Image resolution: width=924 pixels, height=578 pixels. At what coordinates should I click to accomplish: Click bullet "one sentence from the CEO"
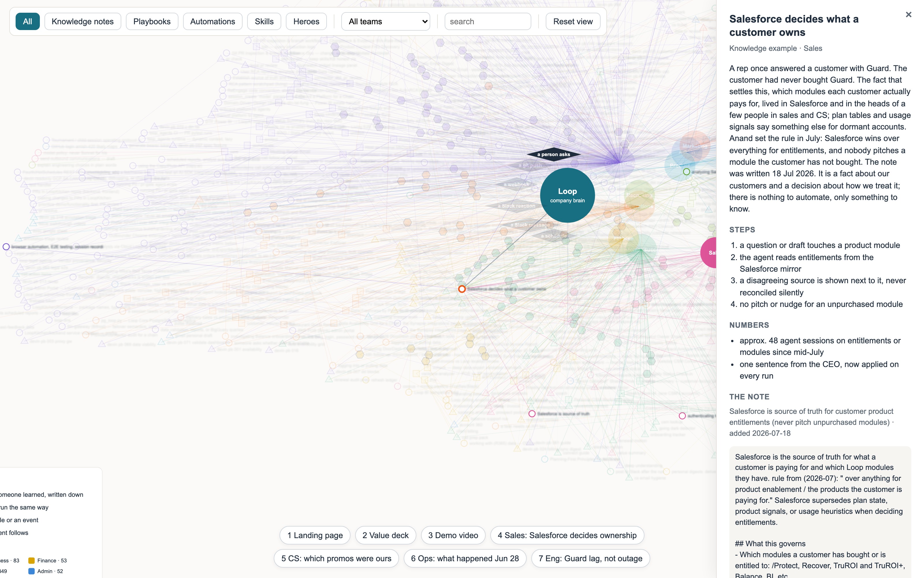(x=819, y=370)
